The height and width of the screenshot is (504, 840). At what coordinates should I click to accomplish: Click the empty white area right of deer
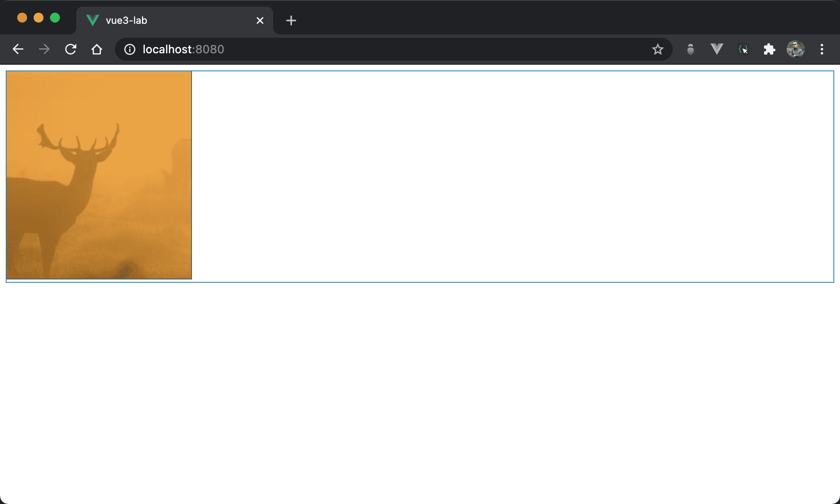513,176
